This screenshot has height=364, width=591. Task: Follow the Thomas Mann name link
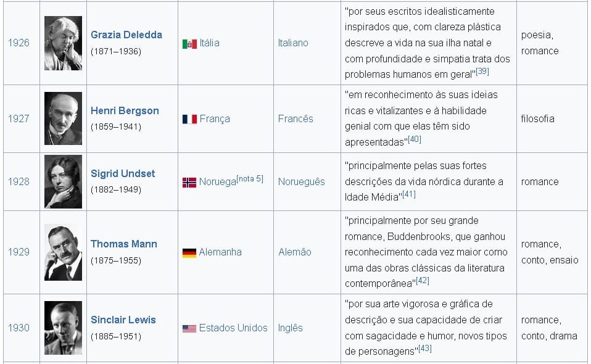(x=123, y=244)
